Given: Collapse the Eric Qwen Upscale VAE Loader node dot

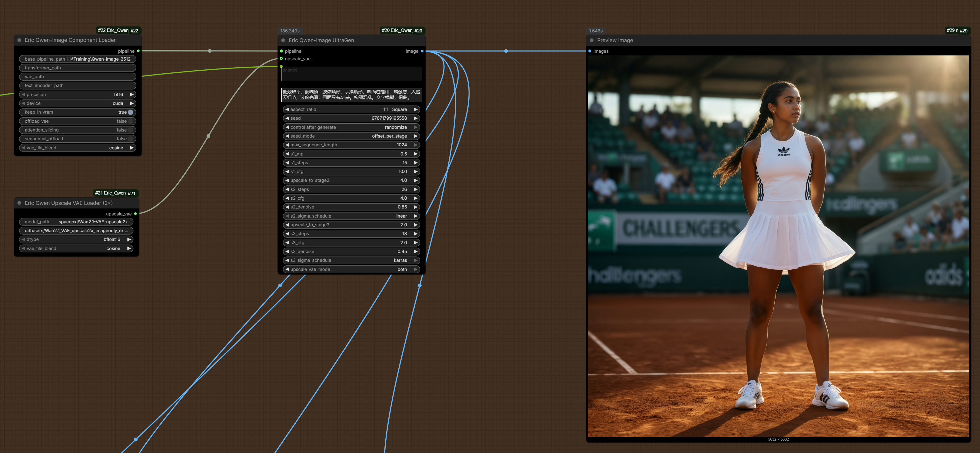Looking at the screenshot, I should pyautogui.click(x=19, y=203).
